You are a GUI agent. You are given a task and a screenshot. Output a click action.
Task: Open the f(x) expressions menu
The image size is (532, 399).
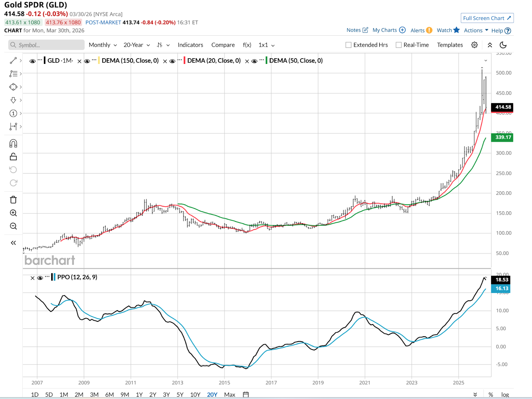click(247, 45)
